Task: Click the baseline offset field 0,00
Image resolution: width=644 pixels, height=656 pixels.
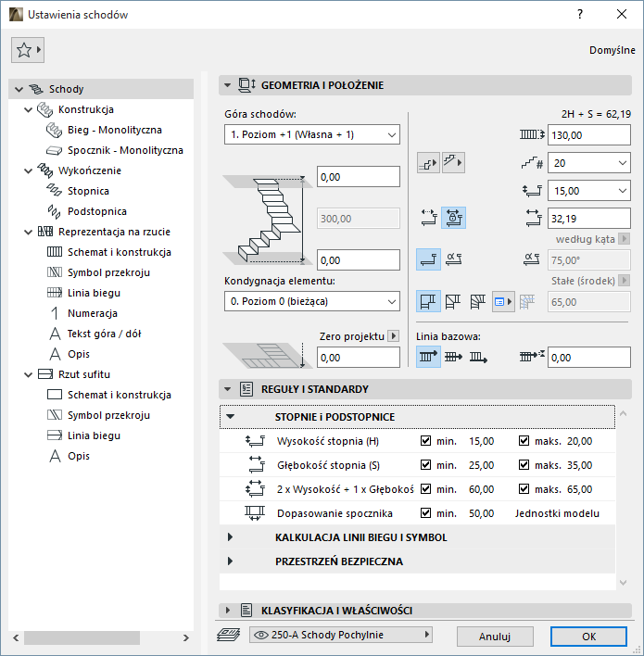Action: click(588, 358)
